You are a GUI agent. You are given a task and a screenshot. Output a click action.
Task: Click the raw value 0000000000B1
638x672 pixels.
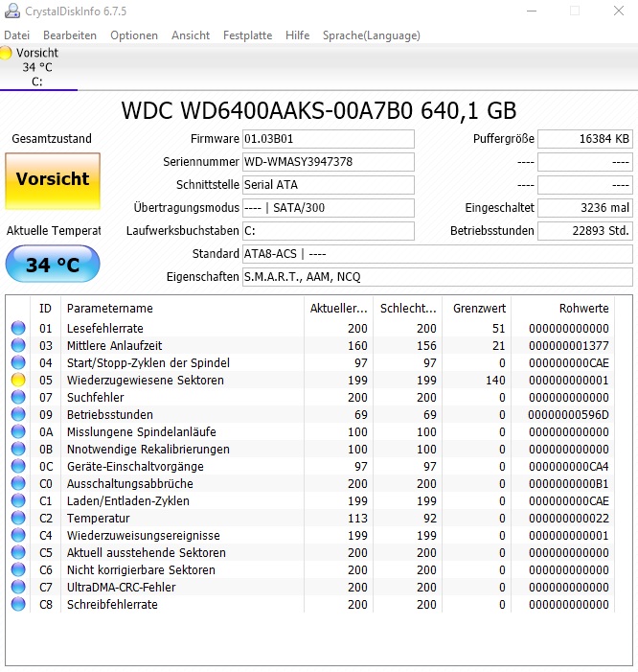[x=569, y=484]
